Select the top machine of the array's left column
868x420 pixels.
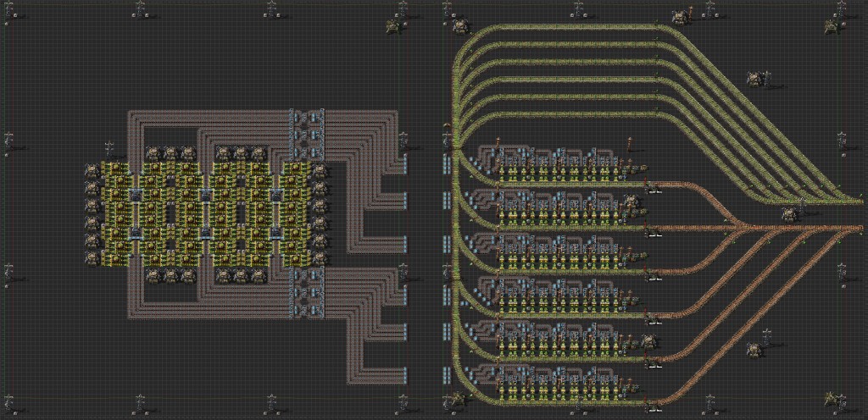tap(92, 171)
